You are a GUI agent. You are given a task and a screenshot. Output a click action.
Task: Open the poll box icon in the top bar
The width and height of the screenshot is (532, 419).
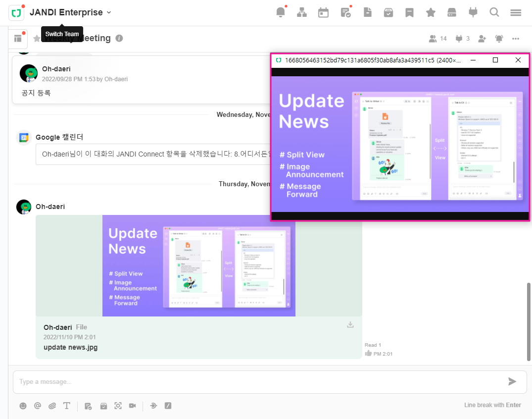tap(388, 12)
